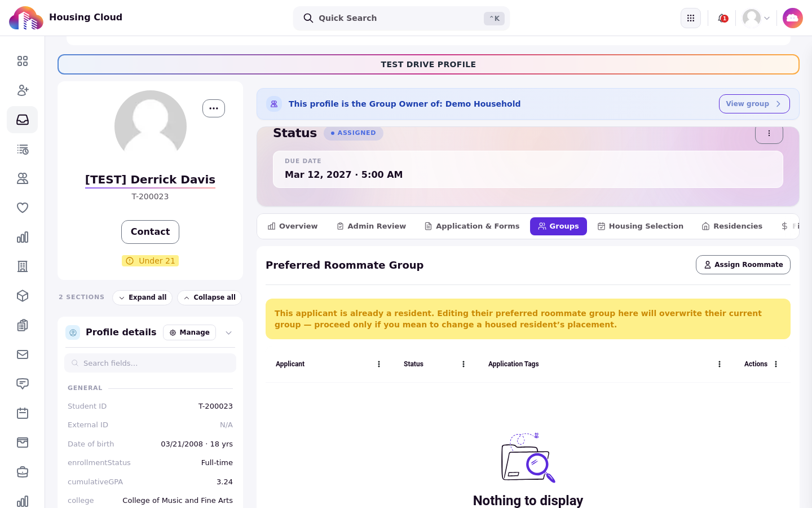Viewport: 812px width, 508px height.
Task: Open the dashboard grid icon in sidebar
Action: coord(23,61)
